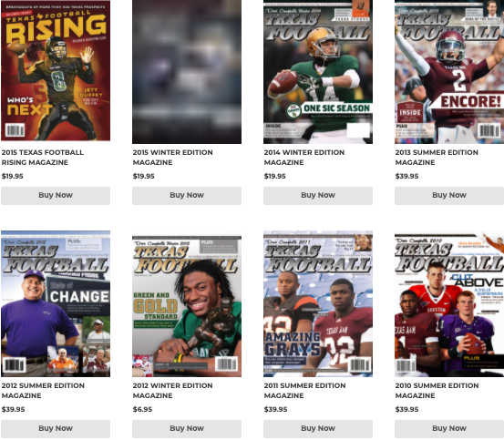
Task: Open the '2015 Texas Football Rising Magazine' title link
Action: 43,158
